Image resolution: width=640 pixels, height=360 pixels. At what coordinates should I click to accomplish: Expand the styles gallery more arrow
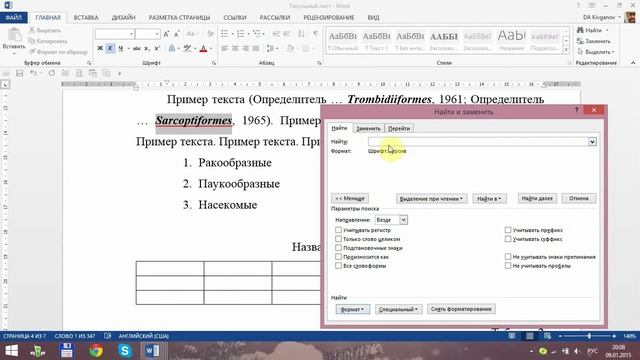566,51
